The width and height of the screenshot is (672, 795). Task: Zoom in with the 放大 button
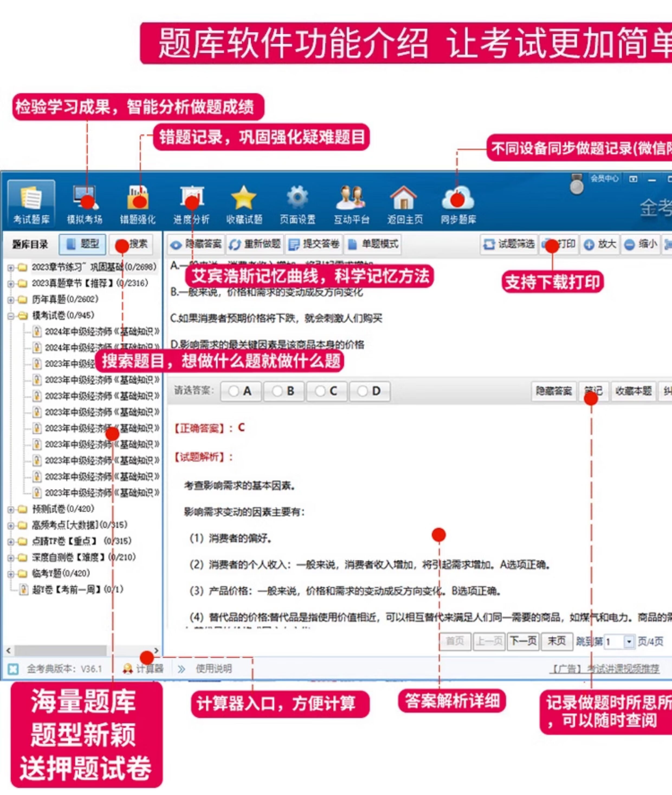(x=600, y=244)
